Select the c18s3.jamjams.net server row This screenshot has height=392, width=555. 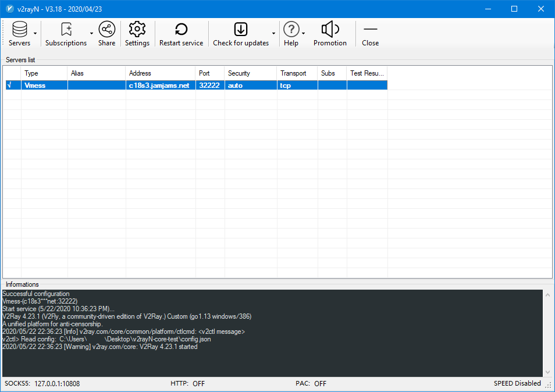(x=159, y=85)
